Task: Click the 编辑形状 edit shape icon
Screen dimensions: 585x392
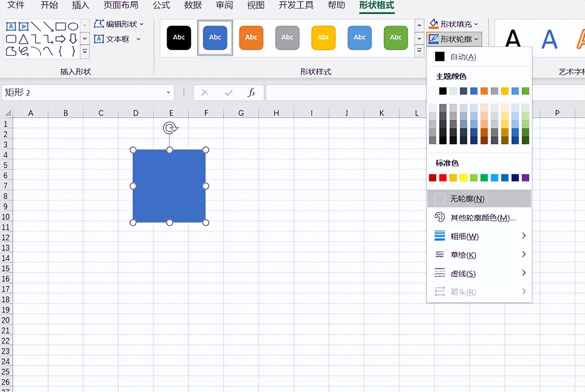Action: 99,24
